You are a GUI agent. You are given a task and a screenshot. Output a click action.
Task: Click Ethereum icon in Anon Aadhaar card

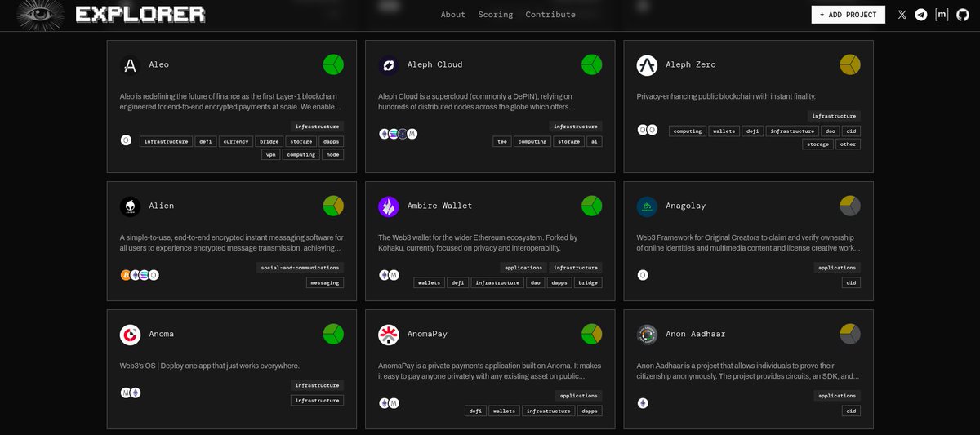click(x=643, y=403)
